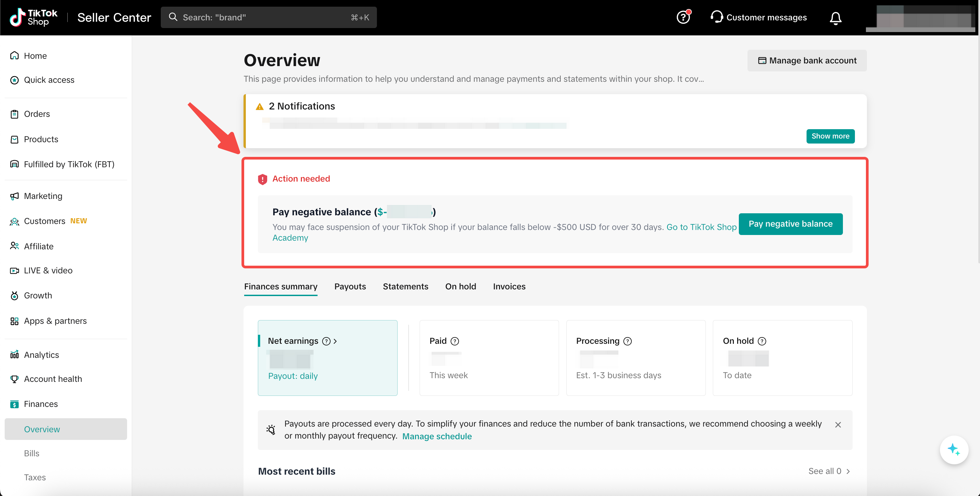Click the Payout: daily link
This screenshot has height=496, width=980.
(x=293, y=376)
